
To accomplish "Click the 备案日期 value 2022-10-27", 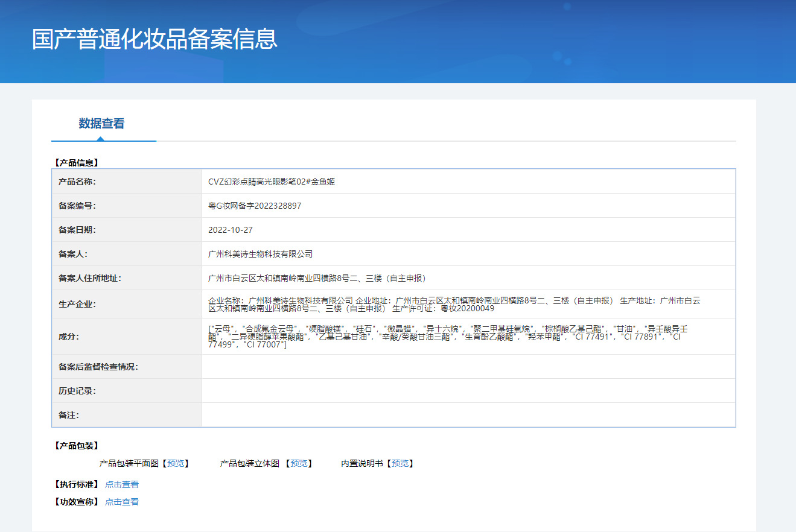I will pyautogui.click(x=231, y=230).
